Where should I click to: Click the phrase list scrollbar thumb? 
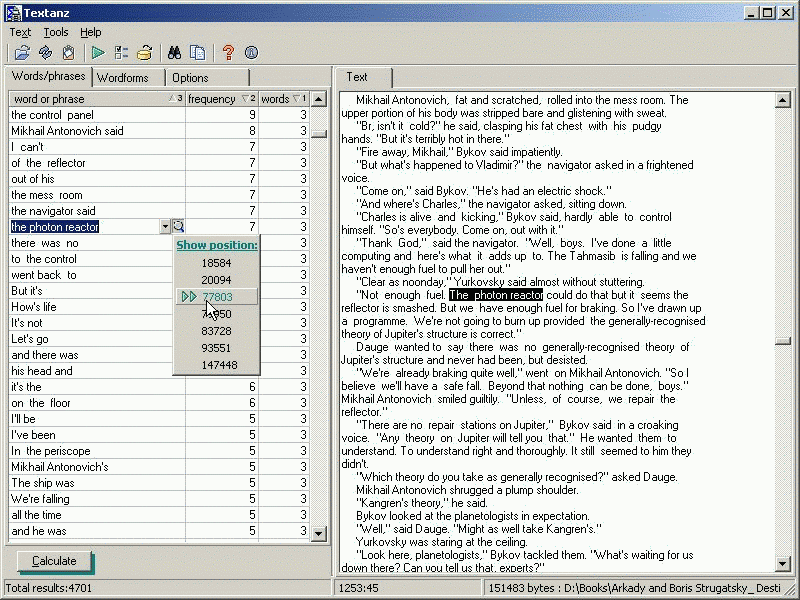click(318, 134)
